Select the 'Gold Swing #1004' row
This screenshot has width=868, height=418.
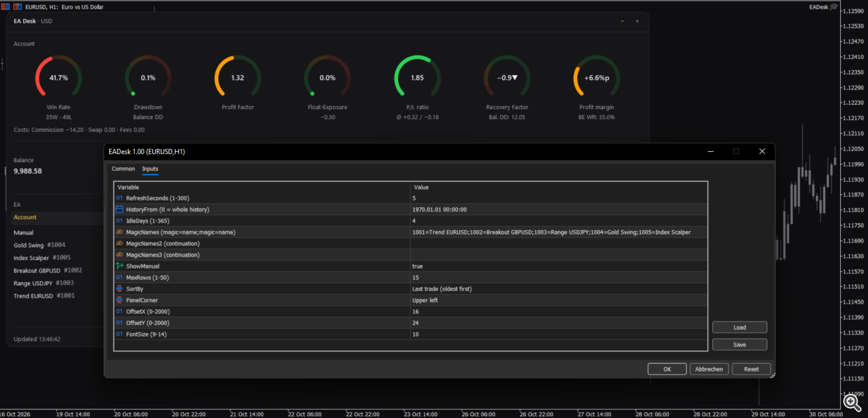(57, 245)
